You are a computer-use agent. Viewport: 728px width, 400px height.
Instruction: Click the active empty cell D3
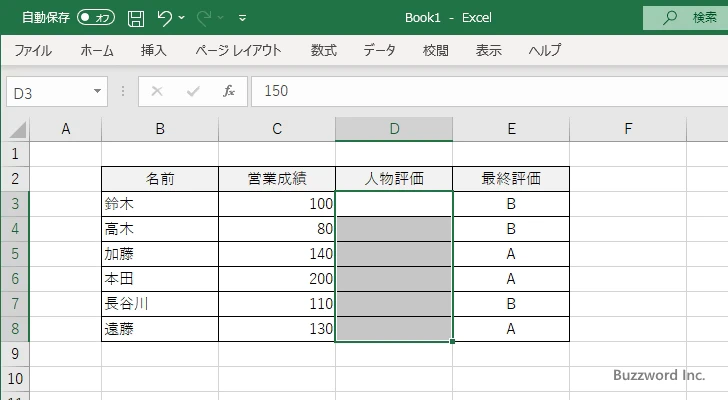(x=394, y=204)
